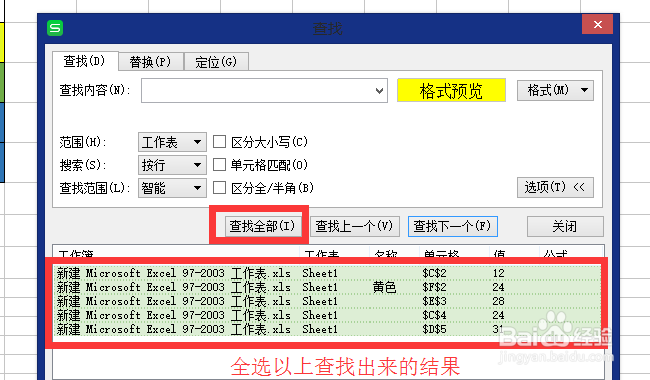The height and width of the screenshot is (380, 650).
Task: Collapse options with 选项(T) << button
Action: point(555,188)
